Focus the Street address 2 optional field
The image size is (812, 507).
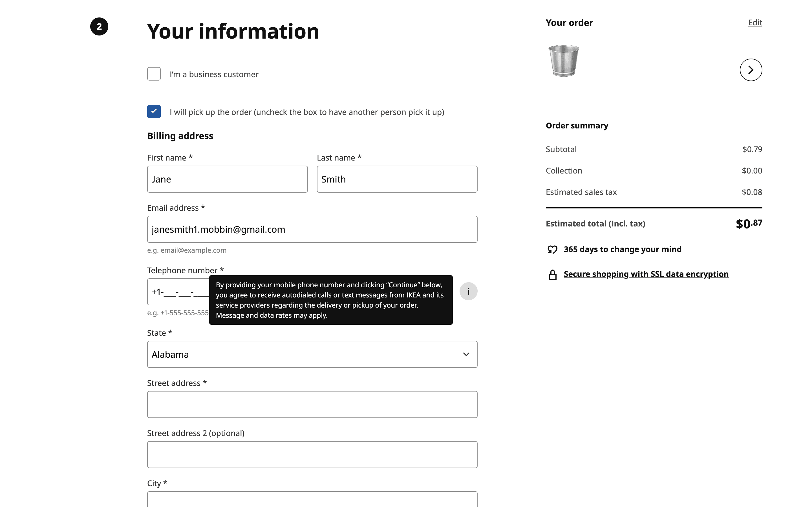click(312, 455)
